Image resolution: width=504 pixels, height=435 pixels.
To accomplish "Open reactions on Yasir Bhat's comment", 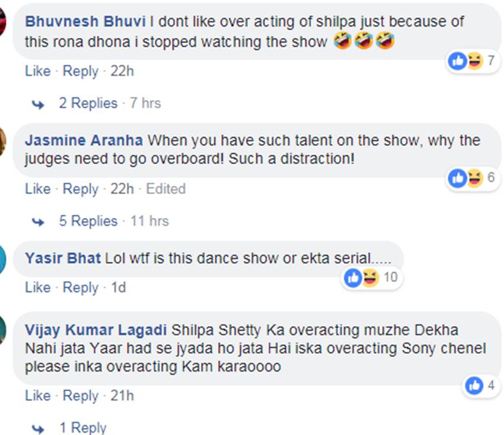I will click(x=362, y=277).
